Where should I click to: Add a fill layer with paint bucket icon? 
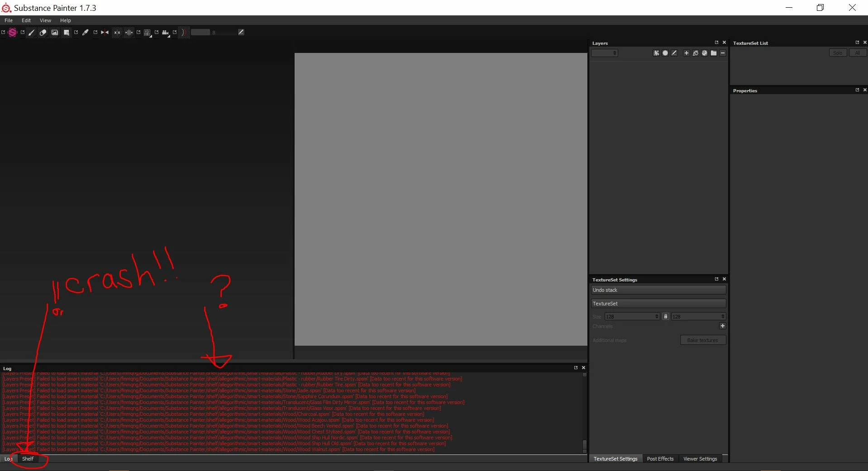696,53
